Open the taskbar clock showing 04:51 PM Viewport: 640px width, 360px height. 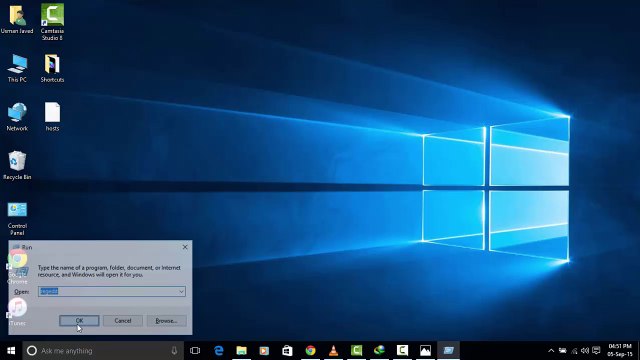pos(620,351)
